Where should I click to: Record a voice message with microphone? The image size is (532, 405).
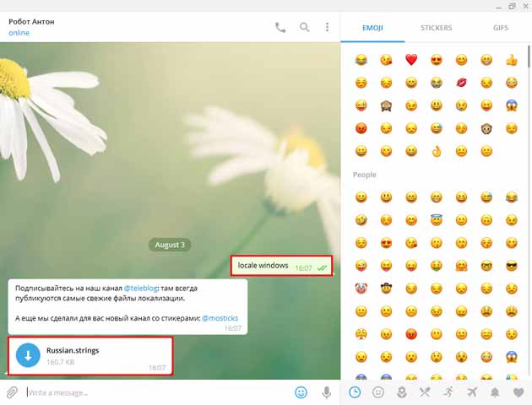(x=326, y=392)
